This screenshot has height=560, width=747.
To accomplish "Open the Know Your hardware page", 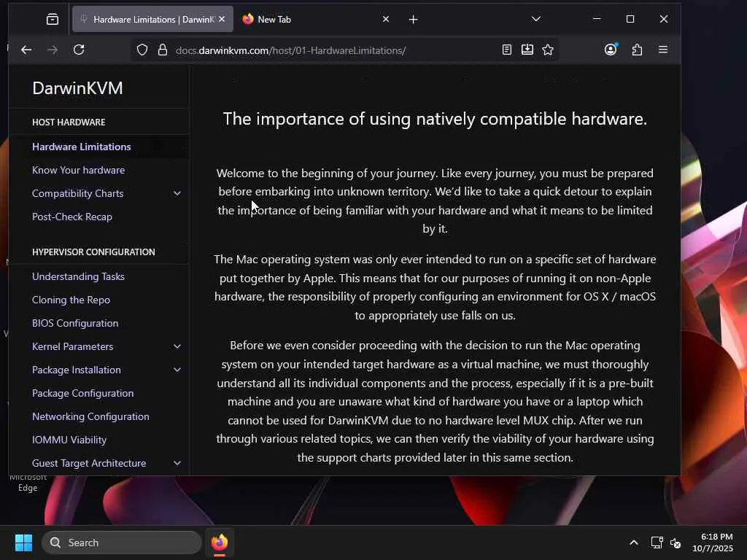I will click(79, 170).
